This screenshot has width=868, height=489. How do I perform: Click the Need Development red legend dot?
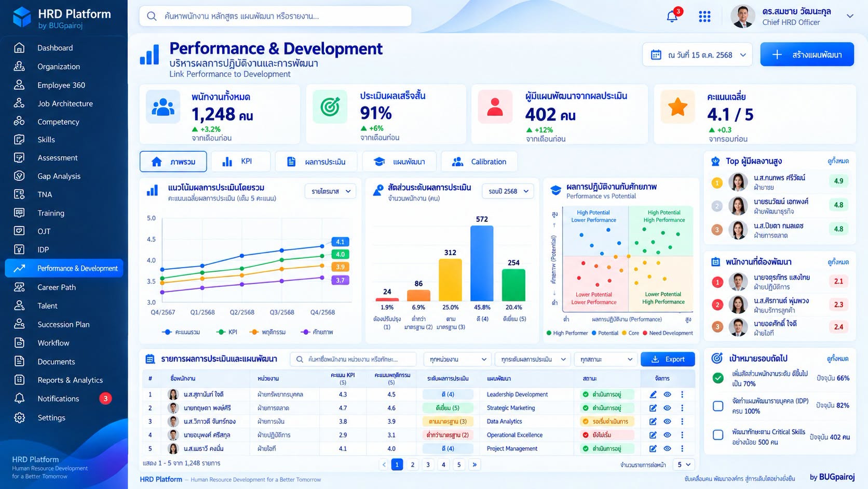click(x=645, y=333)
